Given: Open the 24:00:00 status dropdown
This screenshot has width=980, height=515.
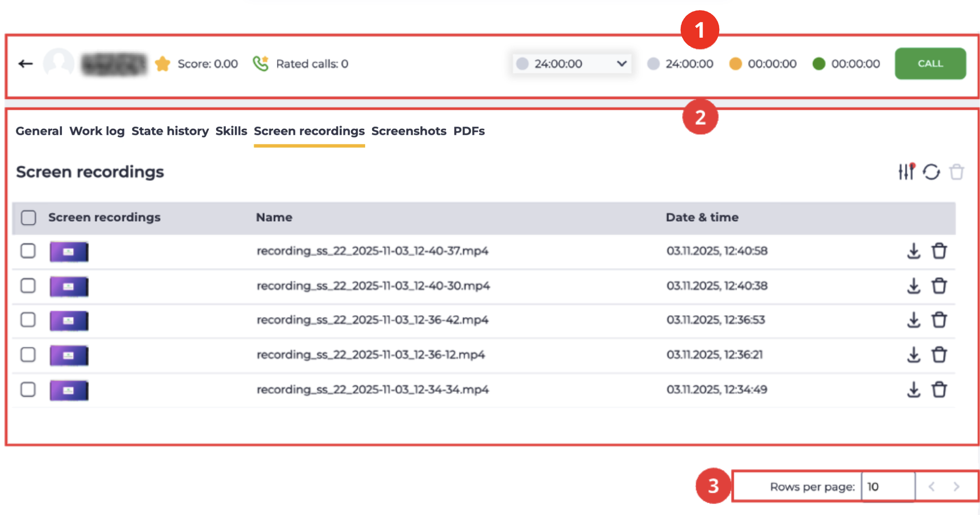Looking at the screenshot, I should pos(572,64).
